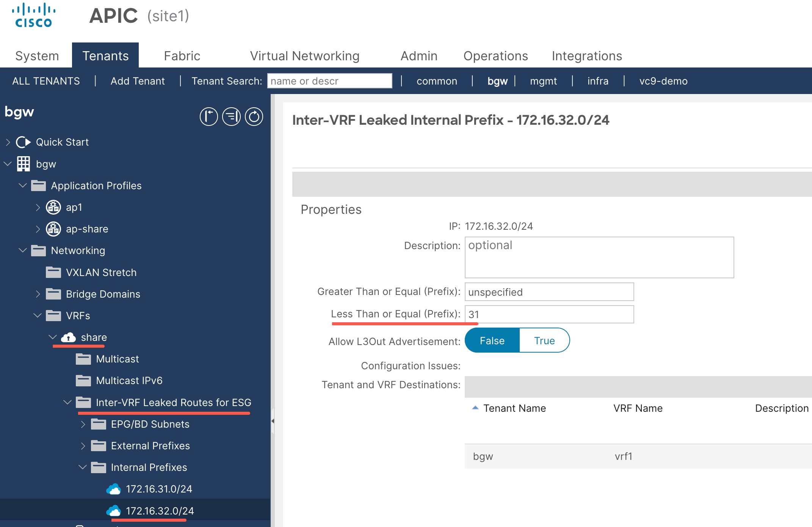
Task: Click the Tenant Search input field
Action: (330, 81)
